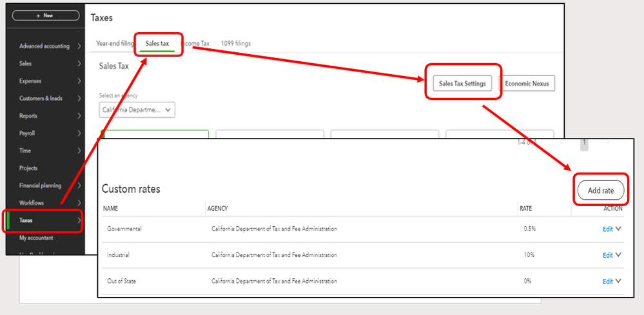Edit the Industrial custom rate

(x=607, y=255)
